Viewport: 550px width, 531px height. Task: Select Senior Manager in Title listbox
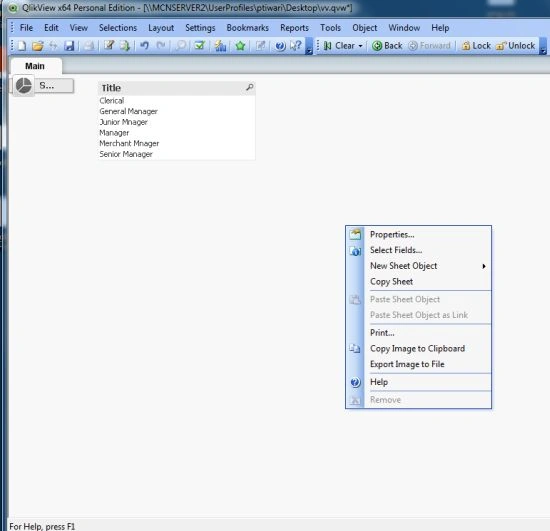[176, 154]
